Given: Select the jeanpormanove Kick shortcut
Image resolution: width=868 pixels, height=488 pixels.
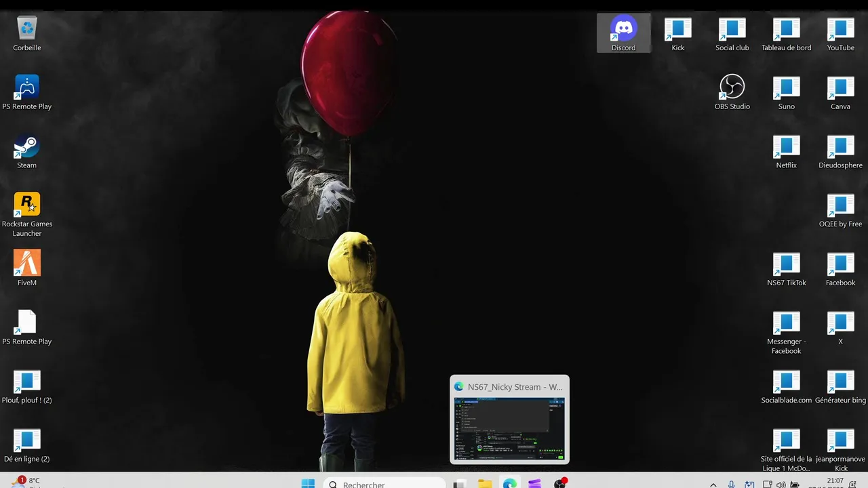Looking at the screenshot, I should (x=841, y=450).
